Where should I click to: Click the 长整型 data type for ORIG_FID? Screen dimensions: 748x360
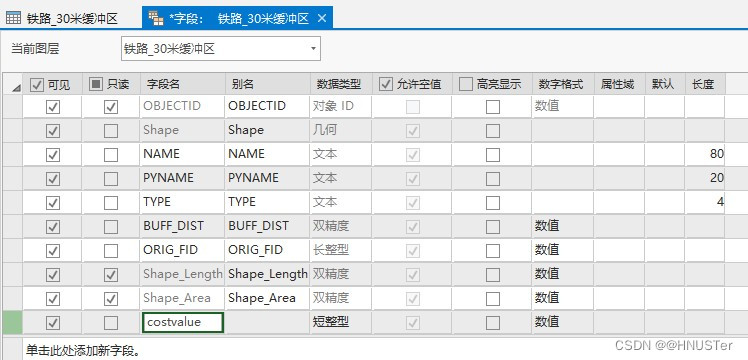[x=331, y=250]
